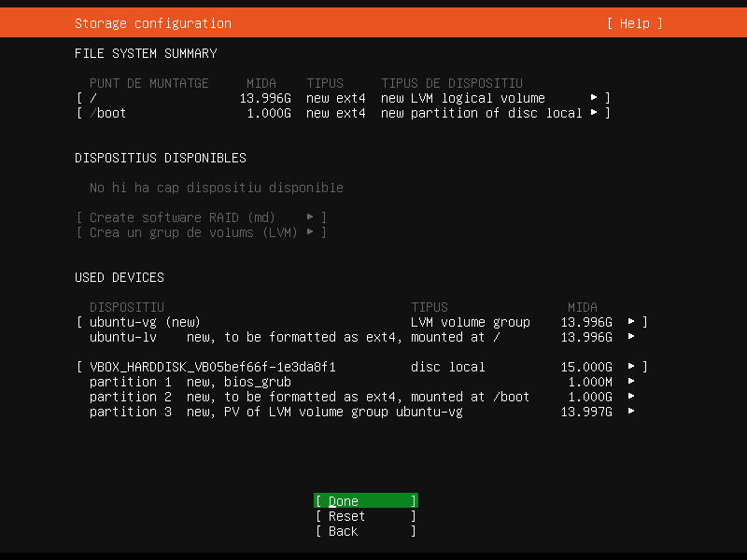Open ubuntu-lv logical volume arrow
This screenshot has height=560, width=747.
(631, 337)
